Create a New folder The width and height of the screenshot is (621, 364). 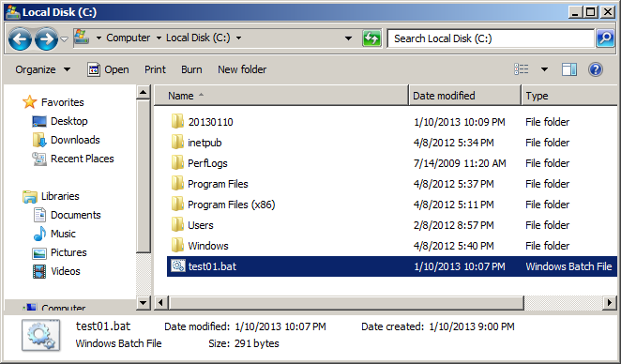[x=242, y=69]
